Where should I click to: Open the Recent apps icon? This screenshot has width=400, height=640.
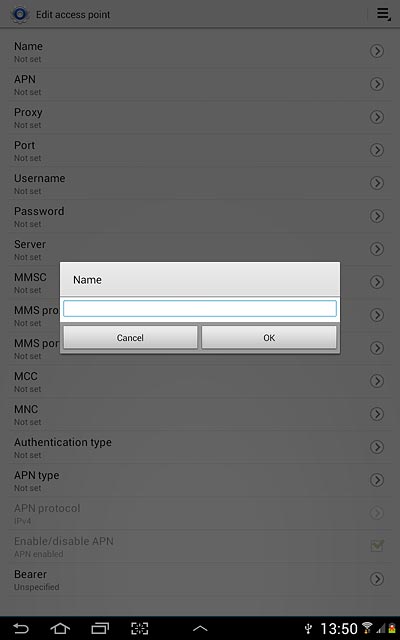point(100,628)
